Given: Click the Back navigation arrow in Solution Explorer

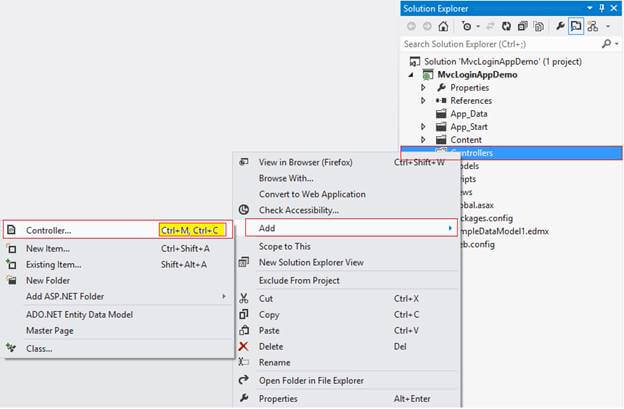Looking at the screenshot, I should coord(411,26).
